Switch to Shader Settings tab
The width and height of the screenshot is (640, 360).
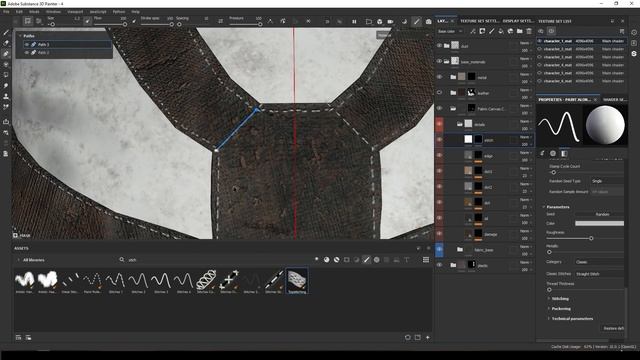click(x=615, y=100)
